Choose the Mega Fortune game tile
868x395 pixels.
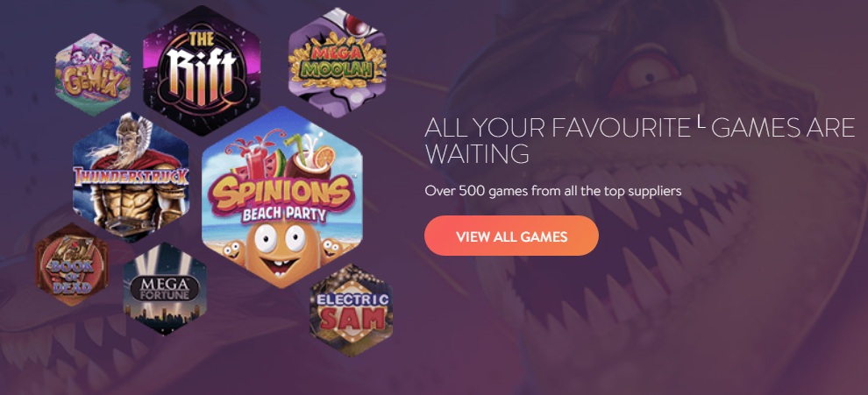[165, 289]
